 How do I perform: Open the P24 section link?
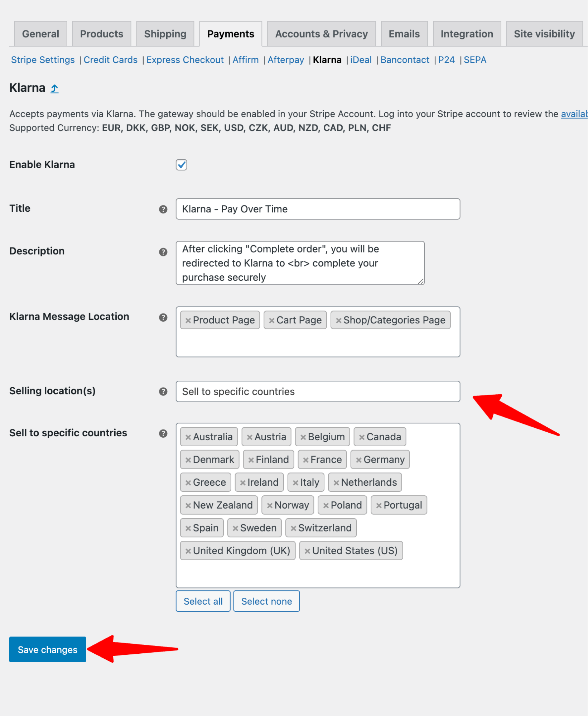(x=447, y=60)
